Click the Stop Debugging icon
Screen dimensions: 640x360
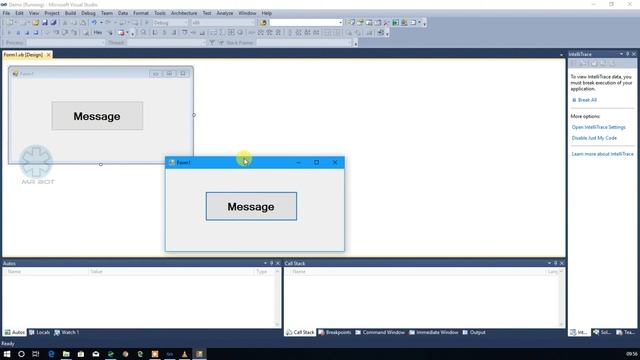pos(27,33)
